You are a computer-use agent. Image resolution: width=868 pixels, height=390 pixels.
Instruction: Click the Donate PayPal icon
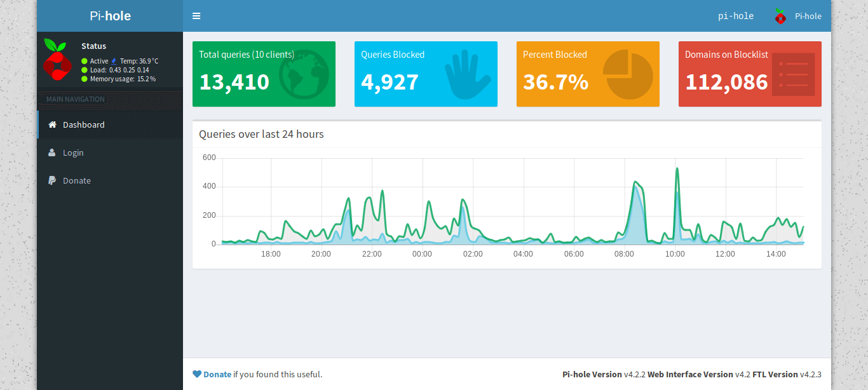coord(52,180)
